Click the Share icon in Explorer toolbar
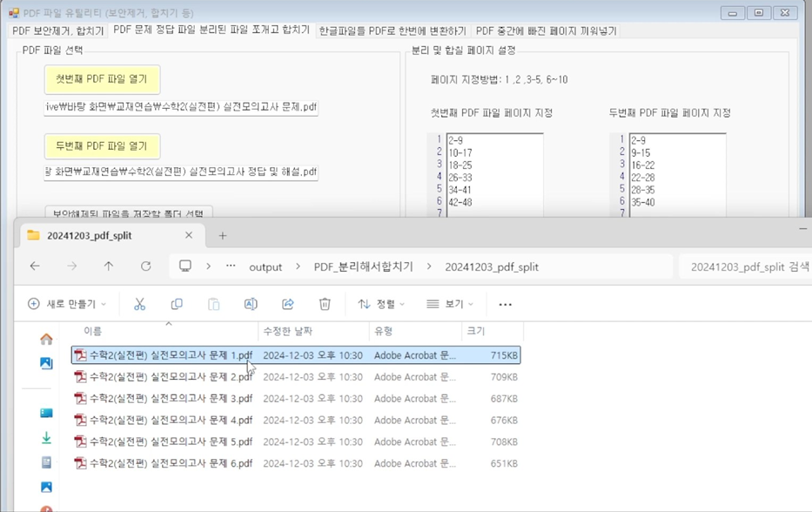Screen dimensions: 812x512 tap(288, 304)
